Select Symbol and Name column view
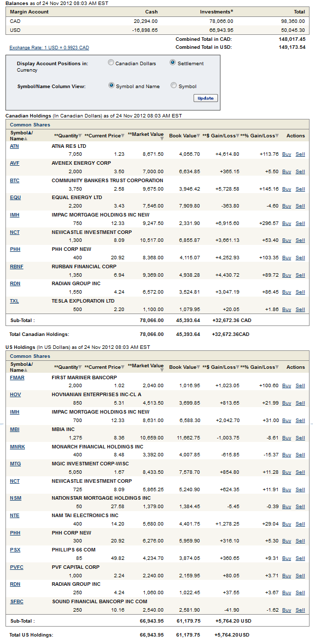Screen dimensions: 313x644 [111, 86]
